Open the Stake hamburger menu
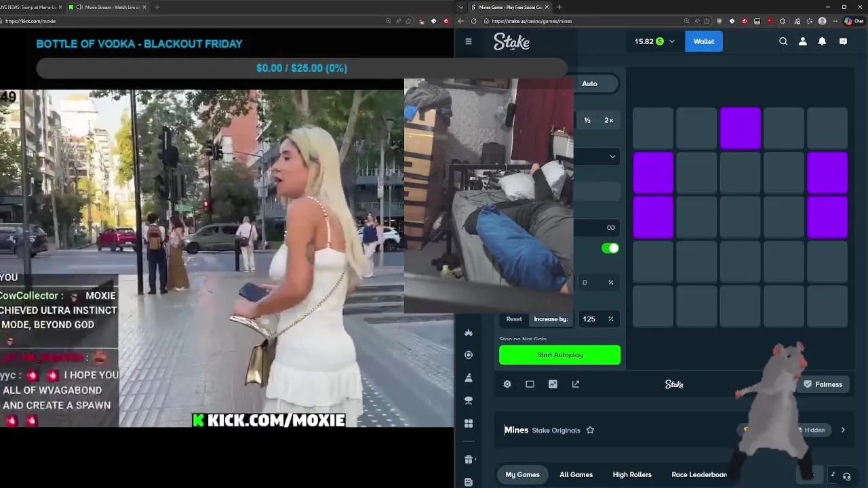The image size is (868, 488). (468, 41)
